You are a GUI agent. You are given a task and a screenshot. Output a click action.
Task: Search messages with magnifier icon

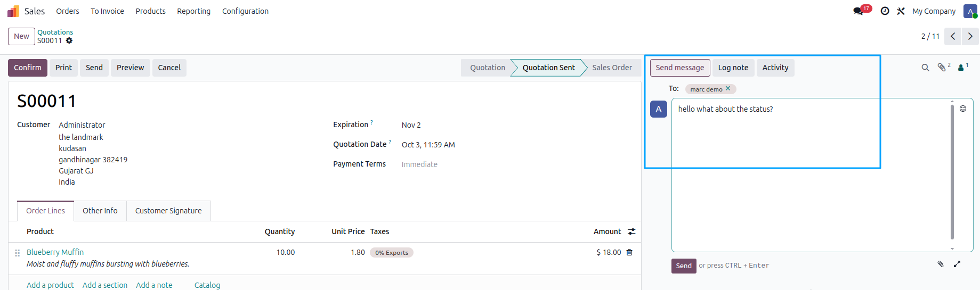926,68
